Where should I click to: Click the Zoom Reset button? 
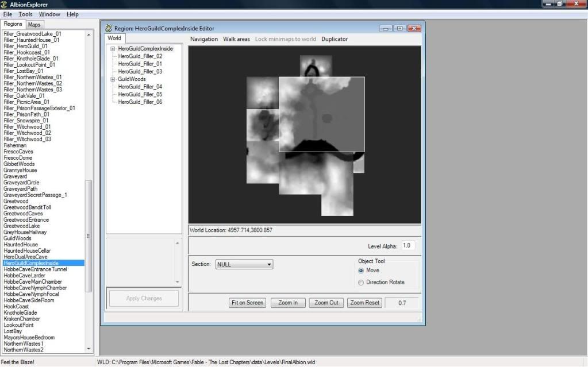point(364,303)
